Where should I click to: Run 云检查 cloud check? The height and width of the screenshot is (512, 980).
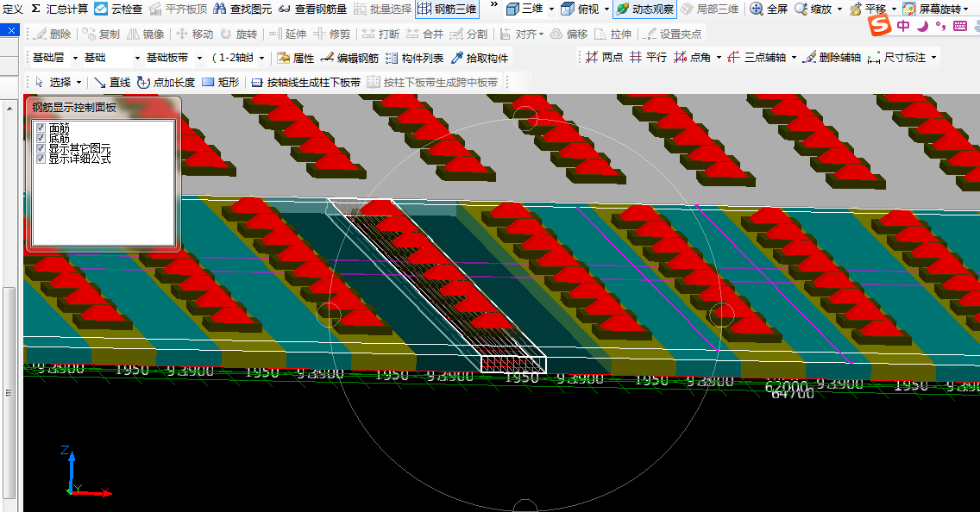(x=118, y=9)
